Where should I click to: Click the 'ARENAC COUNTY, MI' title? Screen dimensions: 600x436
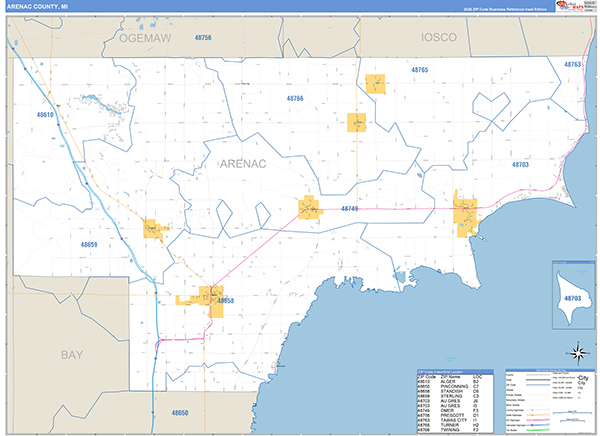(39, 8)
